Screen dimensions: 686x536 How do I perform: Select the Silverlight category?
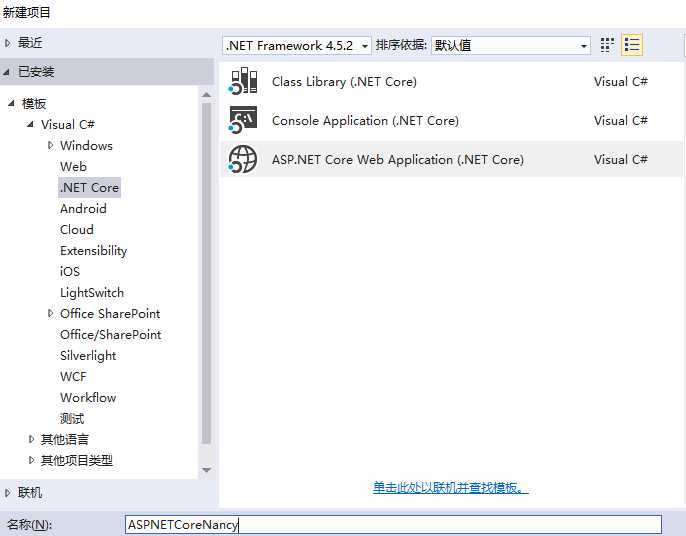tap(88, 356)
